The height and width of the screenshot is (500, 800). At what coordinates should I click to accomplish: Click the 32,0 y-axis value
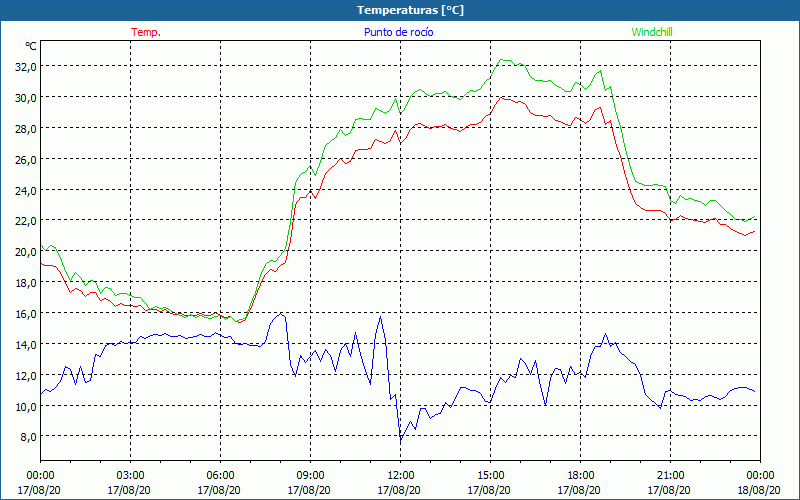(x=26, y=66)
